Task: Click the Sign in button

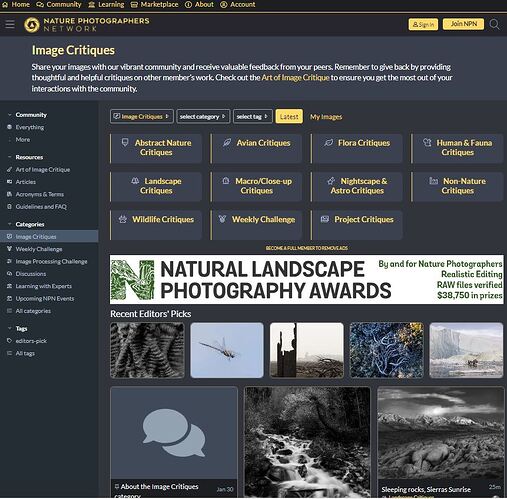Action: (x=423, y=24)
